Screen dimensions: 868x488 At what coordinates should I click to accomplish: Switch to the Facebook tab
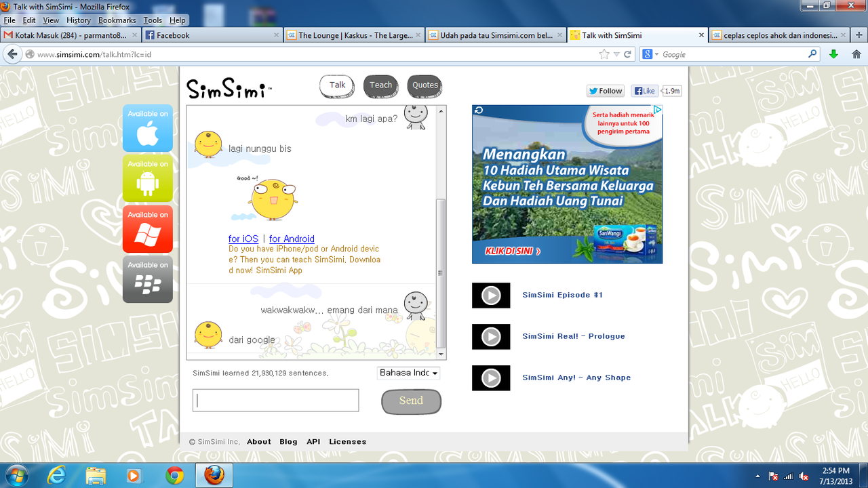212,35
